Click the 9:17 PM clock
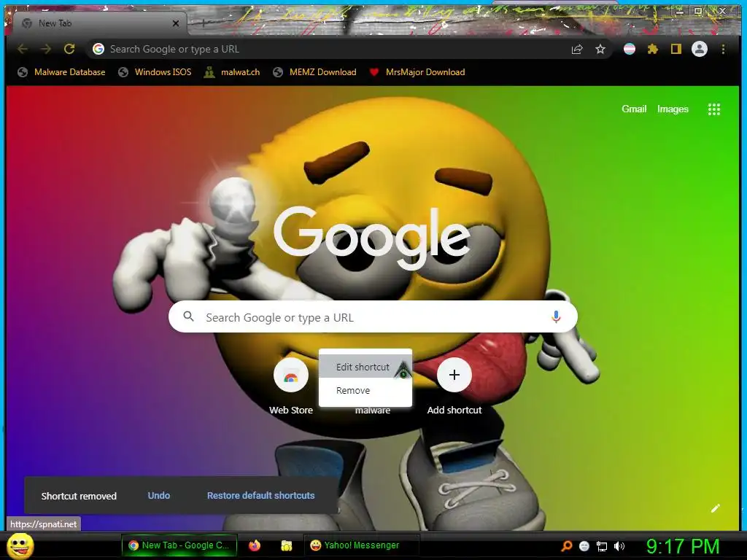 683,546
